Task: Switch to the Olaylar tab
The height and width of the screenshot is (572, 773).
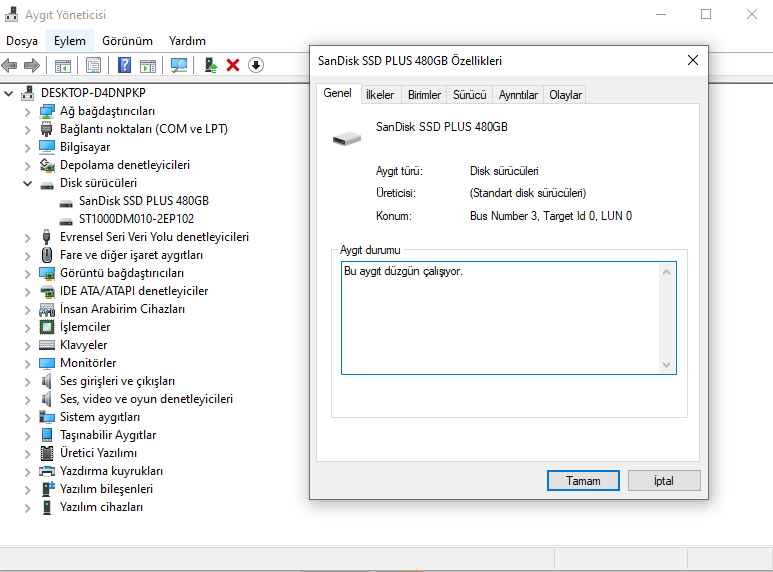Action: [x=565, y=95]
